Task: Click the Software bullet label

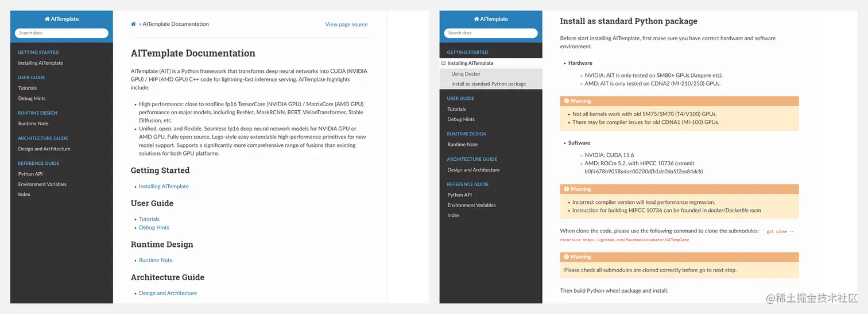Action: (579, 143)
